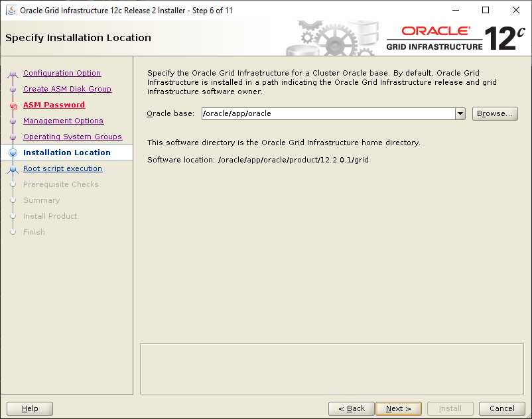
Task: Click the empty message panel at bottom
Action: tap(332, 369)
